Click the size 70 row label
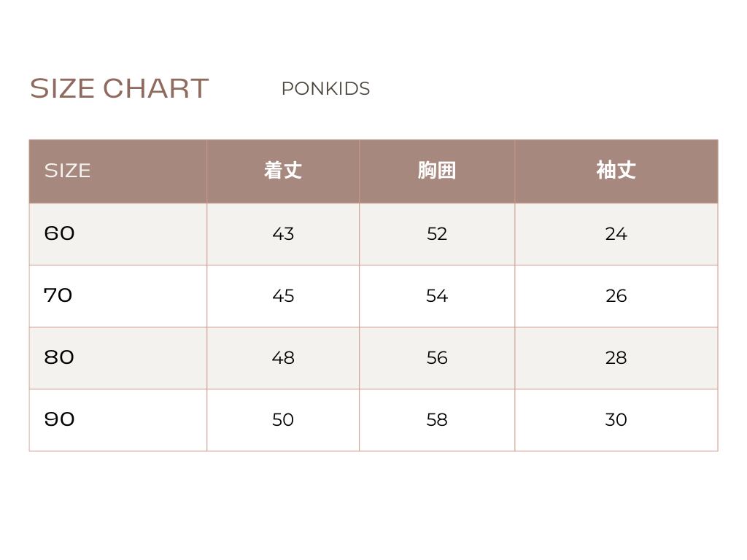The image size is (747, 560). pos(58,295)
